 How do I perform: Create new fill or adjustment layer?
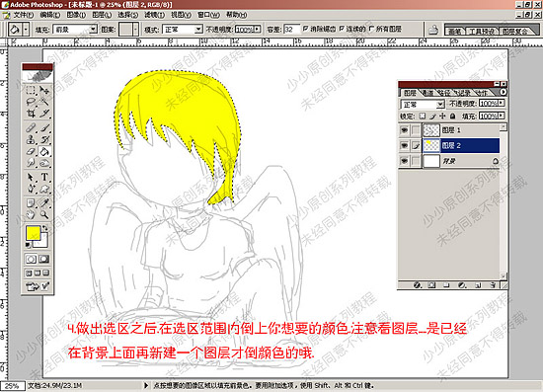pyautogui.click(x=462, y=285)
